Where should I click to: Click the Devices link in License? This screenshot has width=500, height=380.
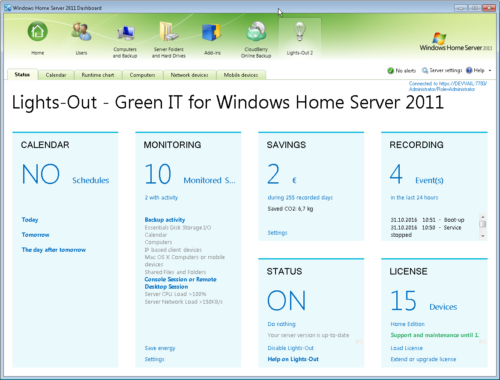point(443,307)
